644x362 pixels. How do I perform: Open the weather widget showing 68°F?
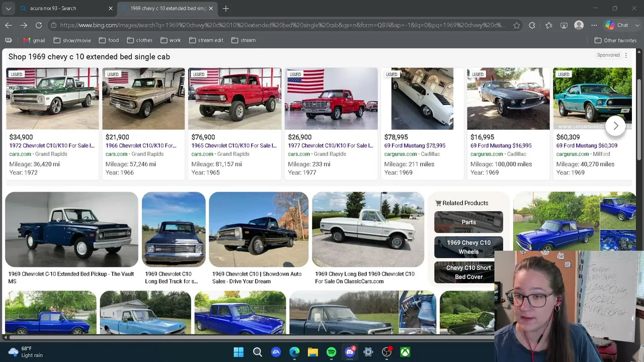click(26, 352)
